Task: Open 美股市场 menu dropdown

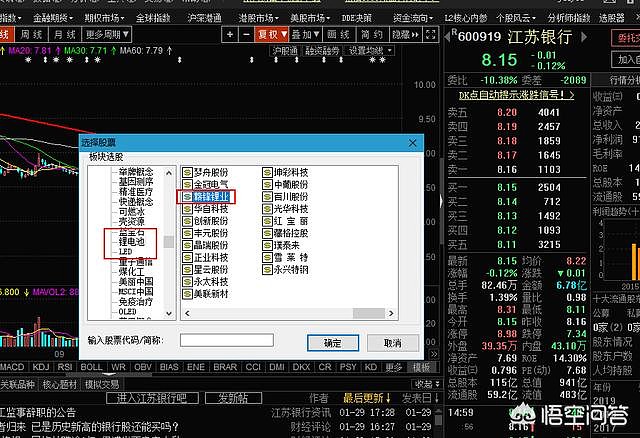Action: pos(310,18)
